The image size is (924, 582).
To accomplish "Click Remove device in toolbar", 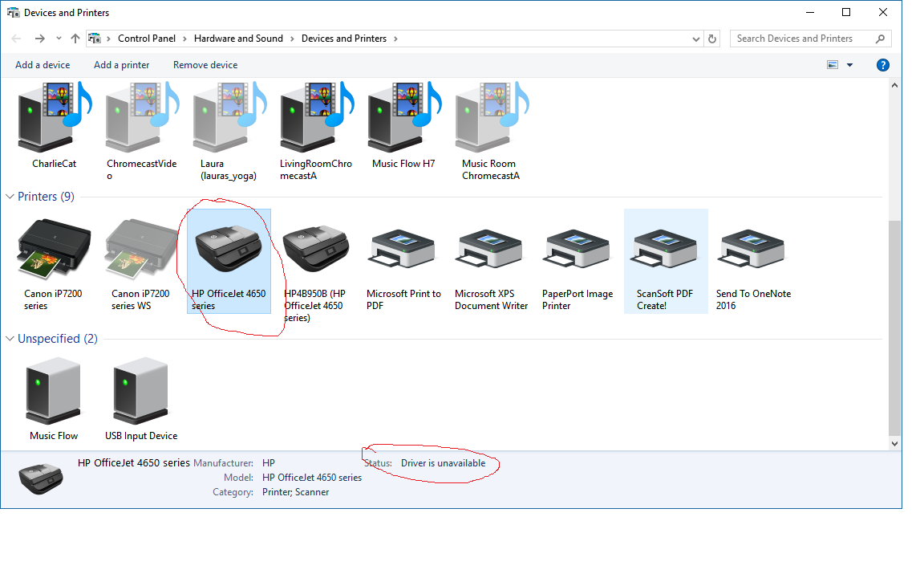I will tap(205, 65).
